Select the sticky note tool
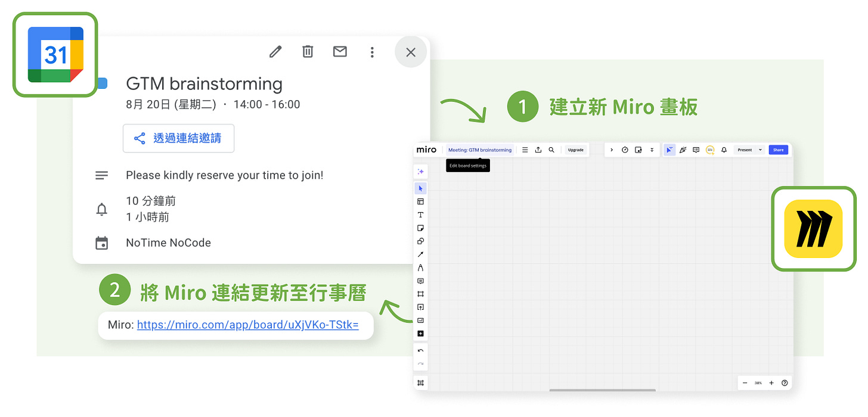Viewport: 868px width, 417px height. tap(420, 228)
